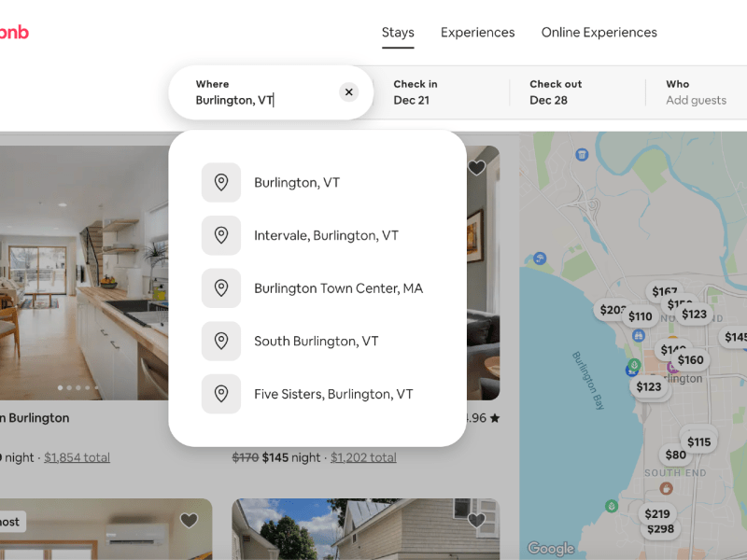This screenshot has width=747, height=560.
Task: Click the $80 price pin on map
Action: tap(675, 455)
